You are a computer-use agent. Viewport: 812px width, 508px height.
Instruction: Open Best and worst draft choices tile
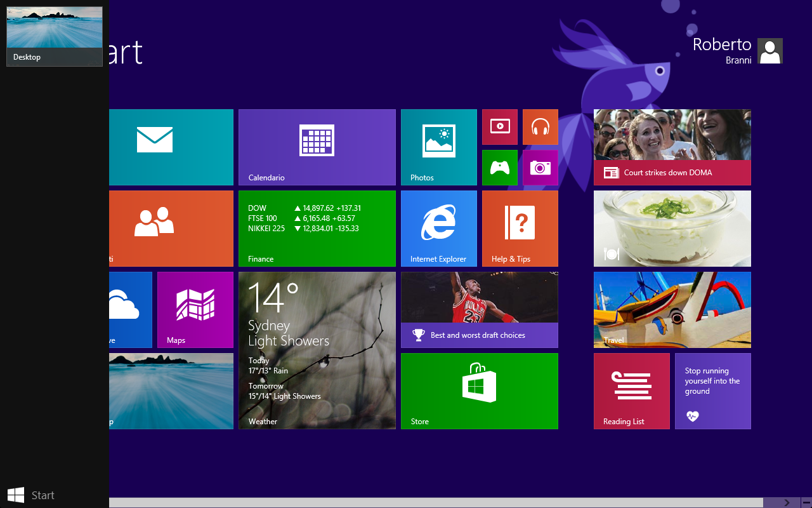(x=480, y=310)
